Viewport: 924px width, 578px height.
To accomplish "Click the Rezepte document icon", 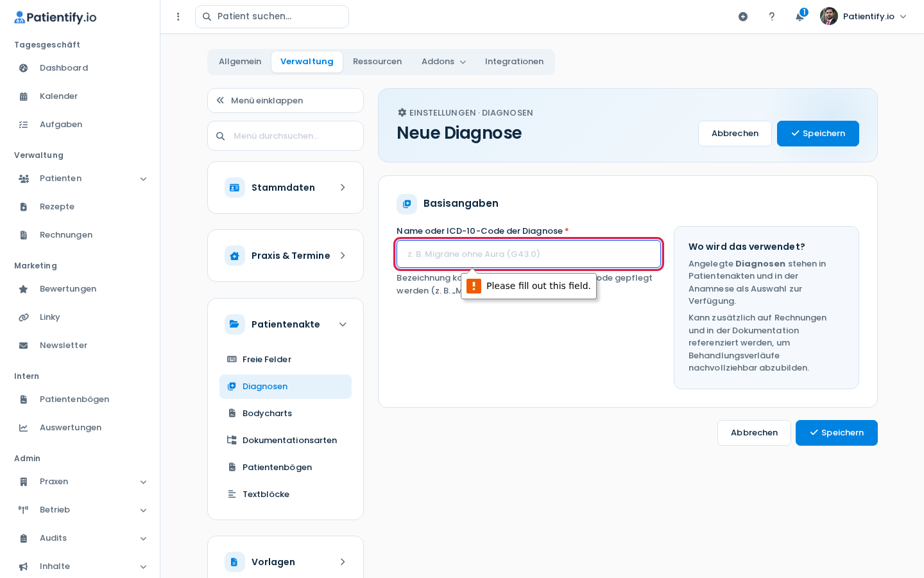I will point(24,207).
